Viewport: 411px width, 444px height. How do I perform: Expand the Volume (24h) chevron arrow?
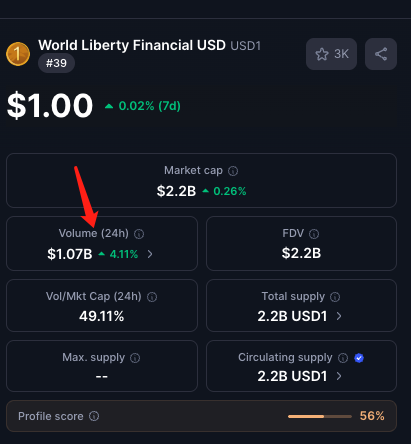[150, 254]
